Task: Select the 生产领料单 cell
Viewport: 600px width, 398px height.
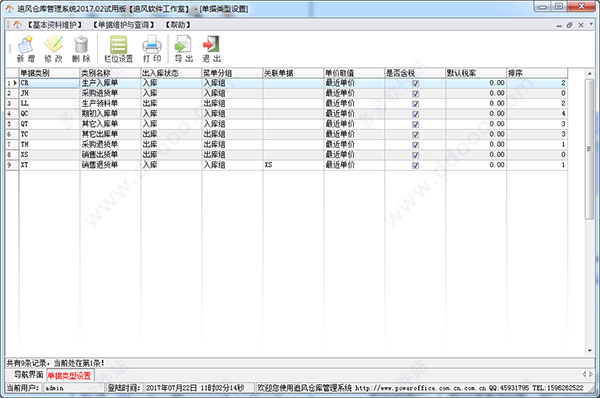Action: (x=110, y=103)
